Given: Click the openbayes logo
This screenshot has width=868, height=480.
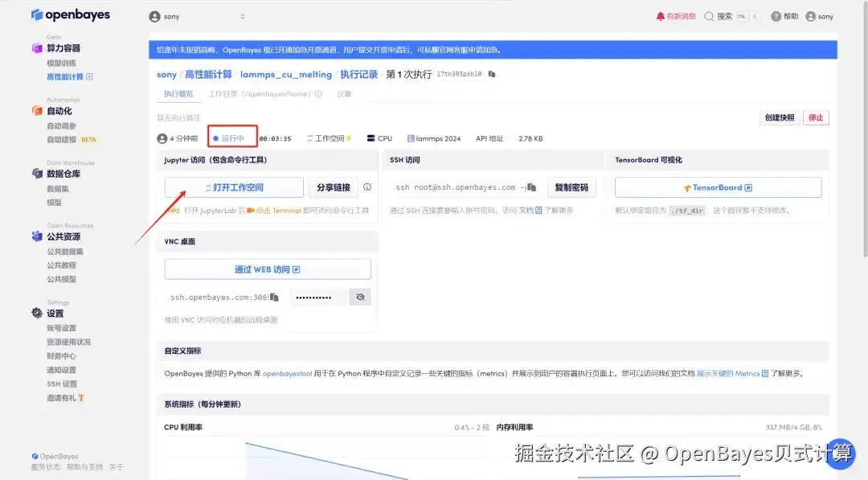Looking at the screenshot, I should tap(70, 15).
